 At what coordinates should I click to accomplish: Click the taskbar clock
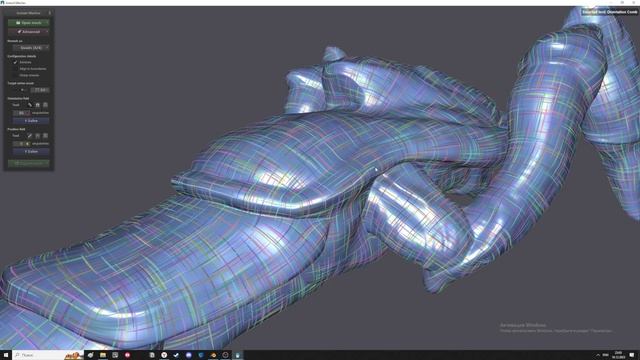(618, 355)
